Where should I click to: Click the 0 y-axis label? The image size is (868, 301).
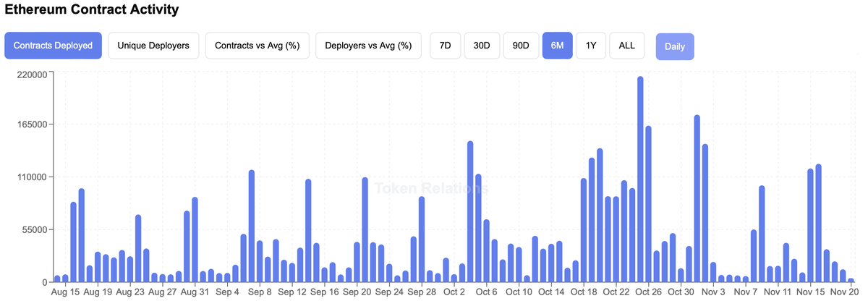click(x=46, y=281)
